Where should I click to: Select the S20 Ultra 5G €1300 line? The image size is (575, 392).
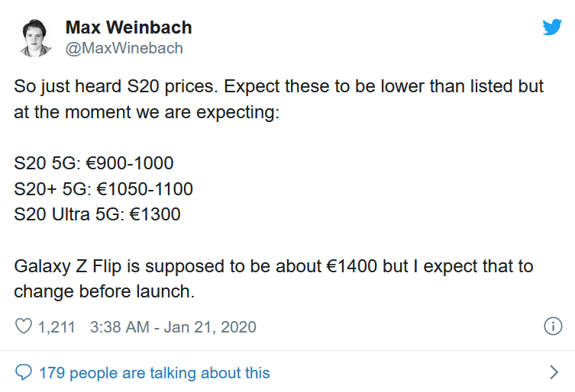click(x=97, y=214)
